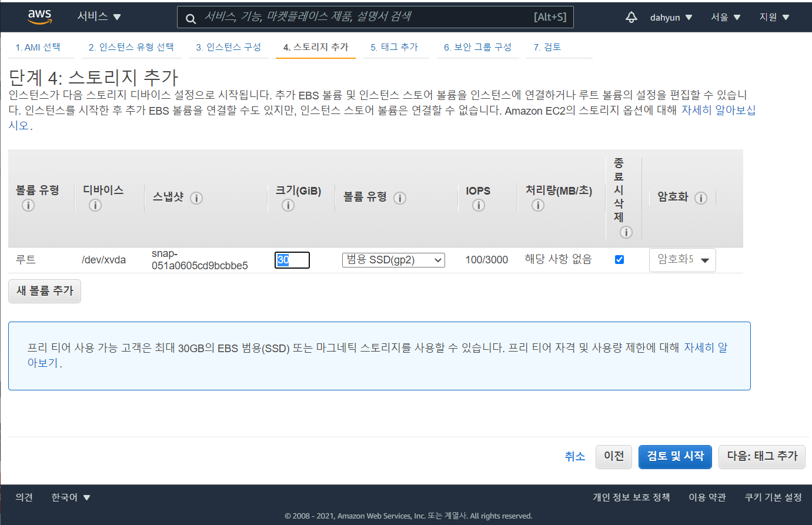Click the 새 볼륨 추가 button
Image resolution: width=812 pixels, height=525 pixels.
pos(45,291)
